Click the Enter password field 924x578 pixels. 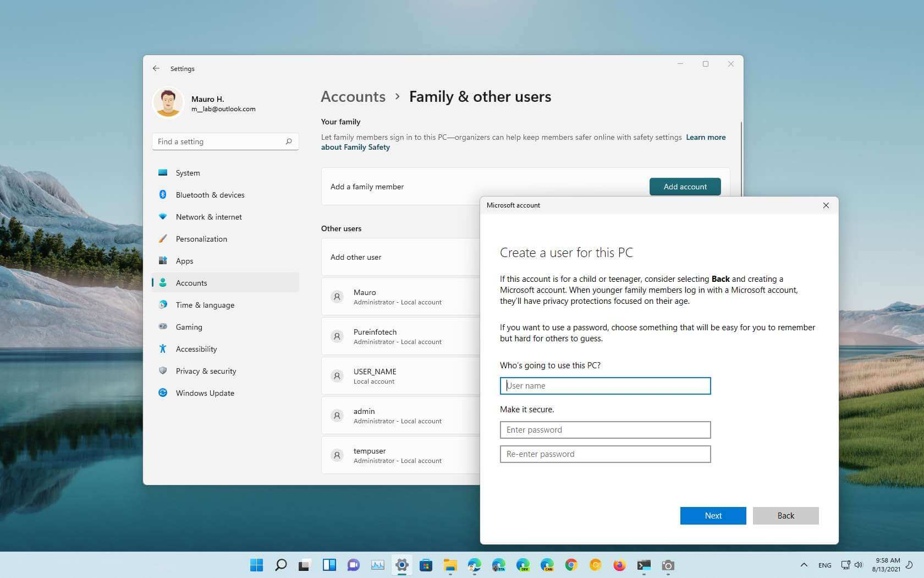click(605, 430)
